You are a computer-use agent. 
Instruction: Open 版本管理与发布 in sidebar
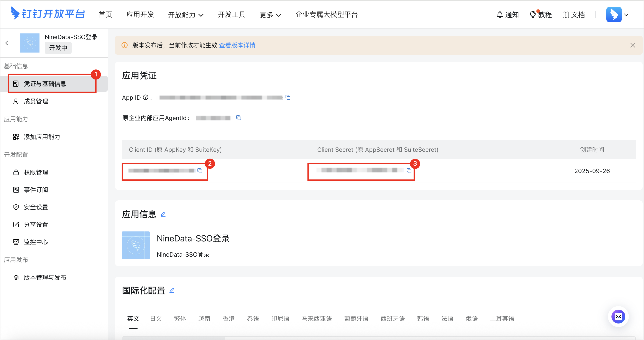[45, 277]
